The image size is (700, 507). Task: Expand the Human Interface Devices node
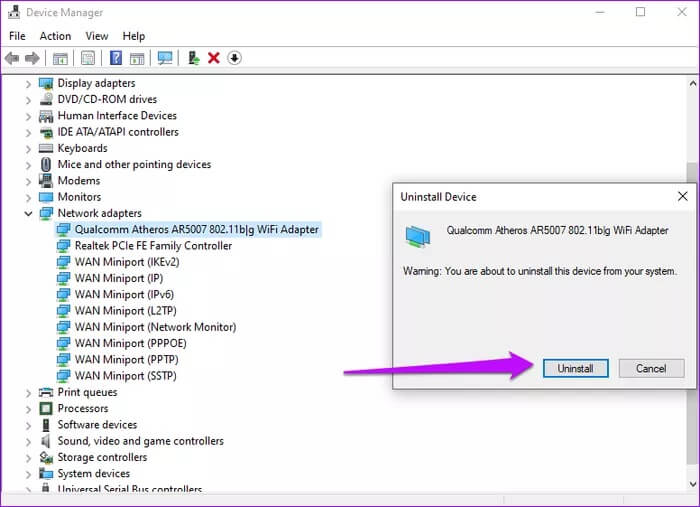click(29, 116)
